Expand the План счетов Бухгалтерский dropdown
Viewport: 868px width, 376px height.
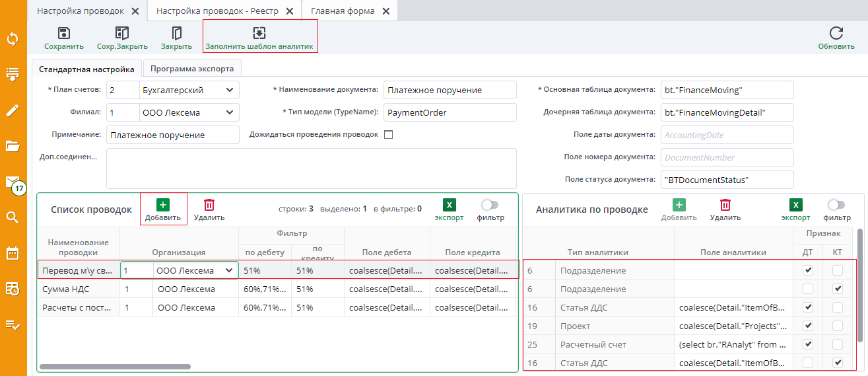230,90
